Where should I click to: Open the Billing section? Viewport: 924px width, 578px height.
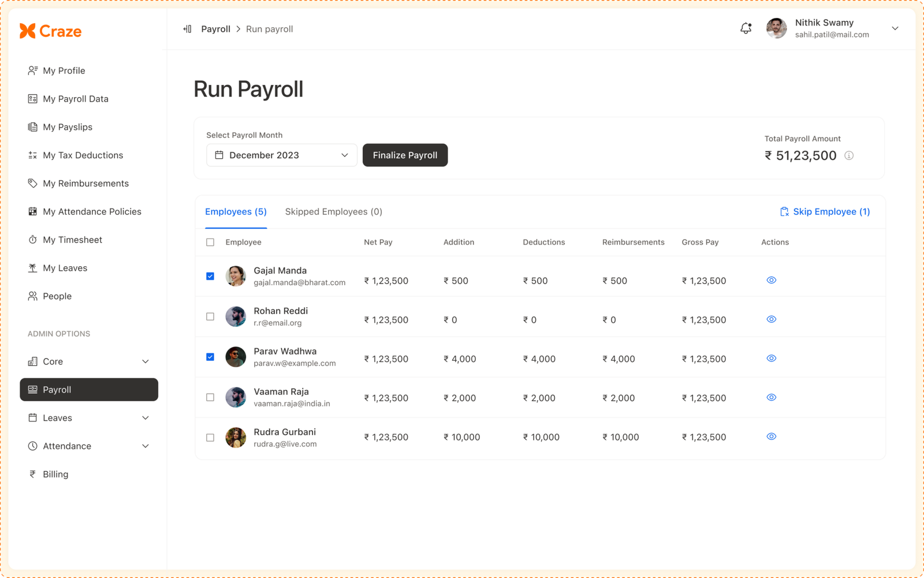tap(55, 473)
